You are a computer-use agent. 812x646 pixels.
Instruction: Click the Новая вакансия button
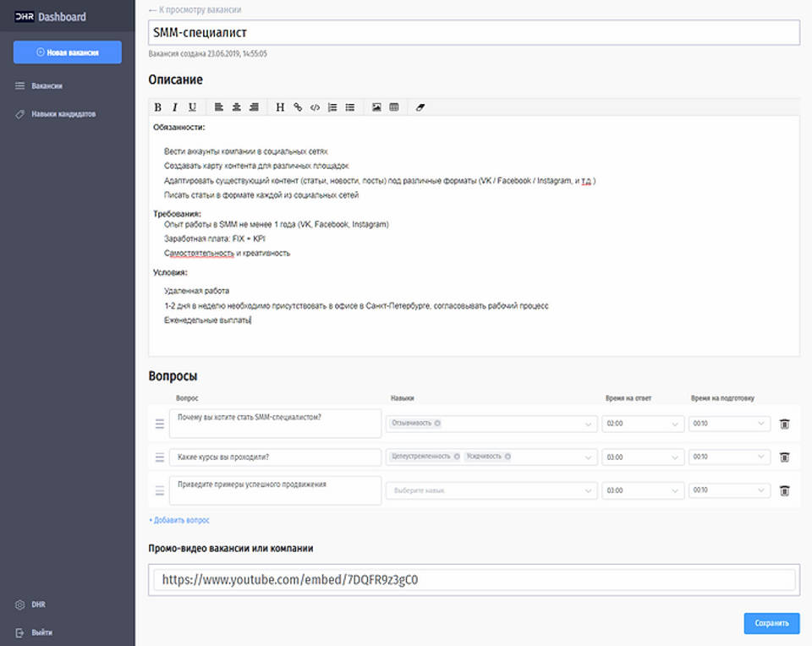pos(68,52)
